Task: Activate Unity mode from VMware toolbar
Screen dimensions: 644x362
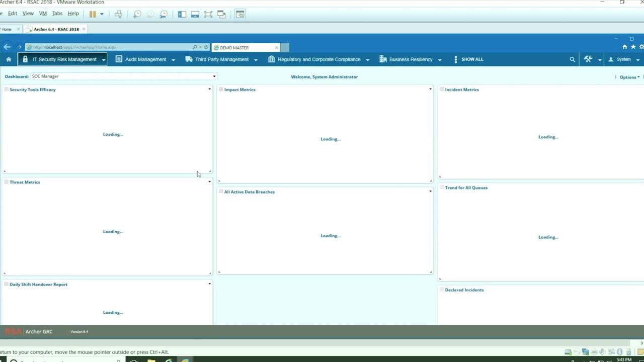Action: pyautogui.click(x=221, y=14)
